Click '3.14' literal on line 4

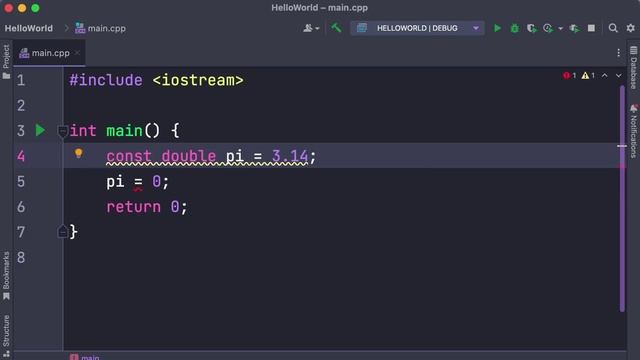pos(290,156)
